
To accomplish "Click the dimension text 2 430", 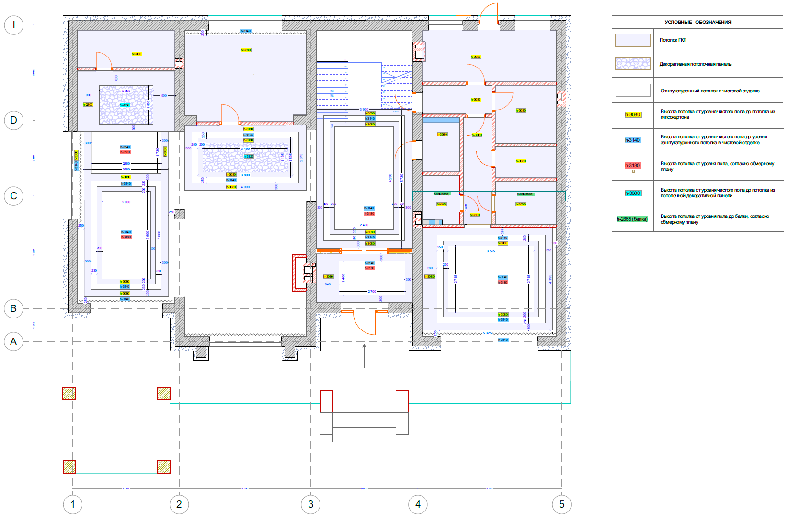I will click(364, 225).
